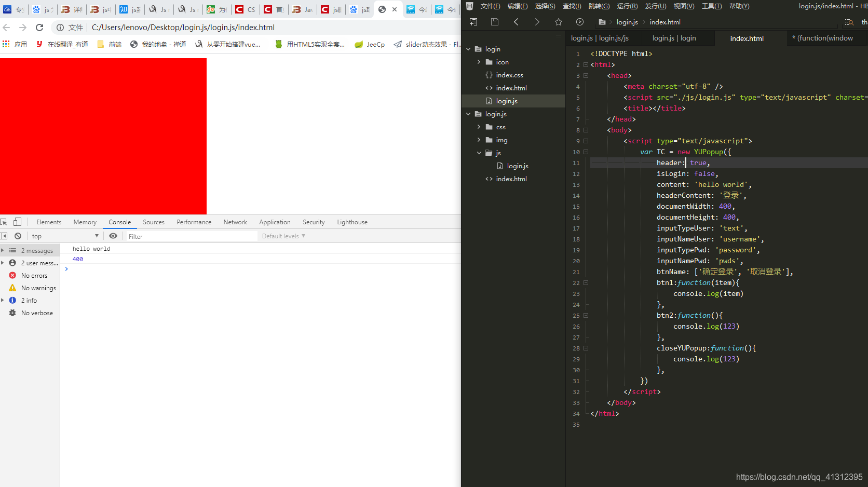868x487 pixels.
Task: Expand the '2 user messages' console group
Action: click(x=3, y=263)
